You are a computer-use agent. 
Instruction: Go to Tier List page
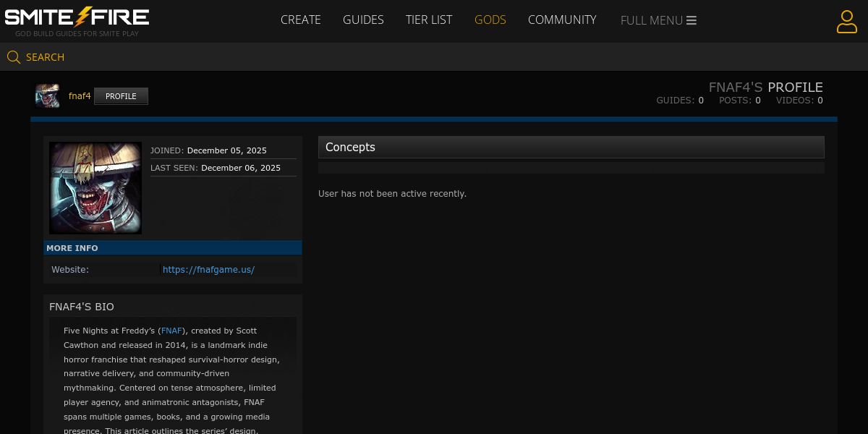point(429,20)
